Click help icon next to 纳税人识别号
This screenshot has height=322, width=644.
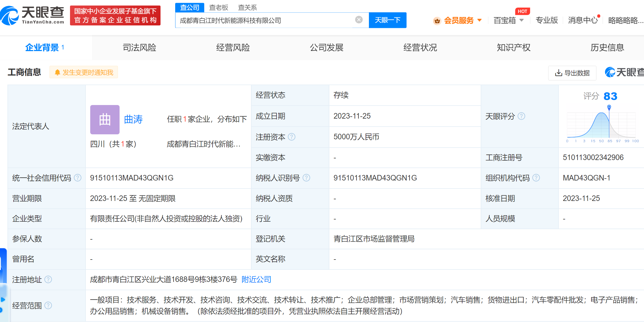306,178
